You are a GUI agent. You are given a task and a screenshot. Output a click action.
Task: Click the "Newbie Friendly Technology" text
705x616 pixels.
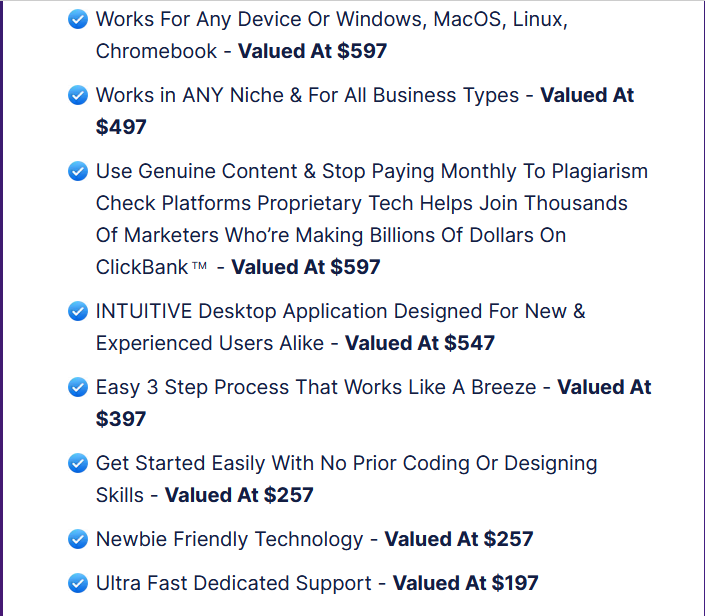click(x=229, y=539)
